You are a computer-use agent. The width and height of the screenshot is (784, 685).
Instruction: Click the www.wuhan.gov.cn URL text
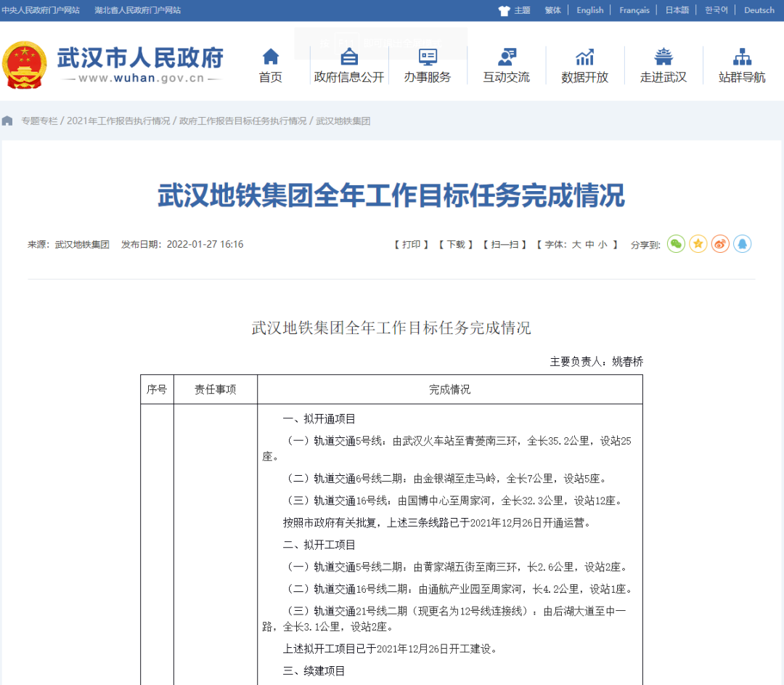(142, 78)
